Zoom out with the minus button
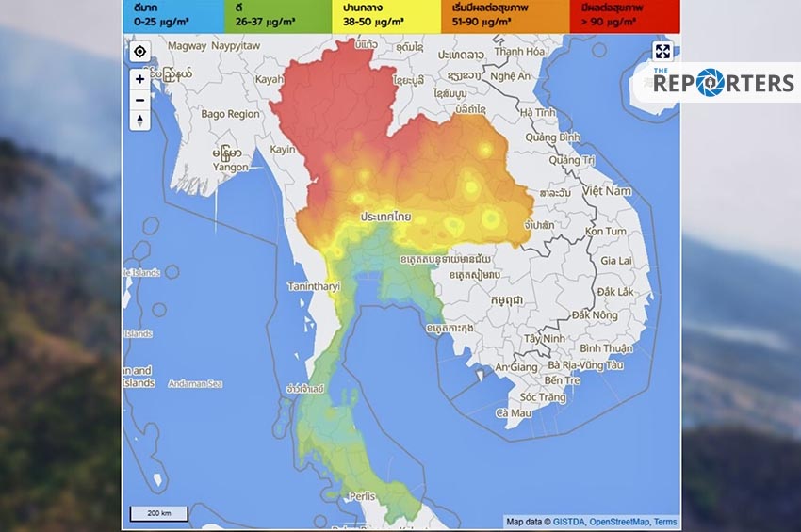 click(139, 100)
